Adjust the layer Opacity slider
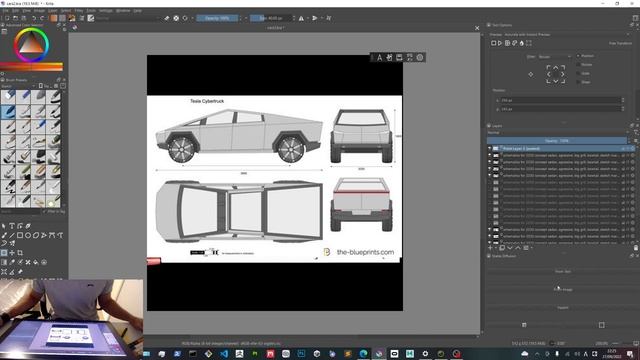This screenshot has width=640, height=360. pos(557,141)
